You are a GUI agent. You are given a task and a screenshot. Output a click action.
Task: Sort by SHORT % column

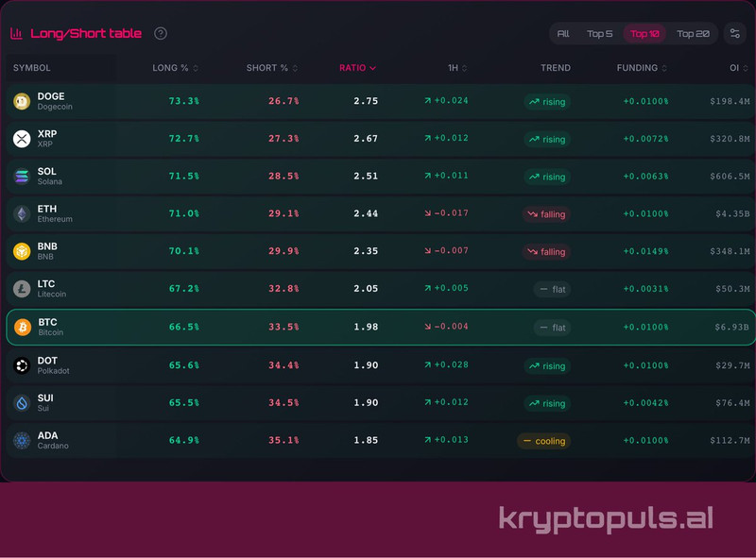pyautogui.click(x=272, y=68)
